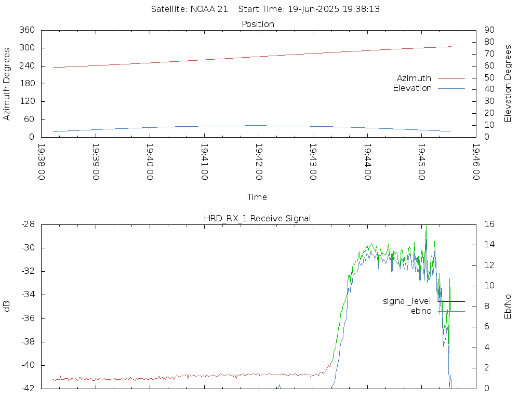Click the 'Elevation Degrees' vertical axis label
Image resolution: width=532 pixels, height=399 pixels.
(508, 84)
